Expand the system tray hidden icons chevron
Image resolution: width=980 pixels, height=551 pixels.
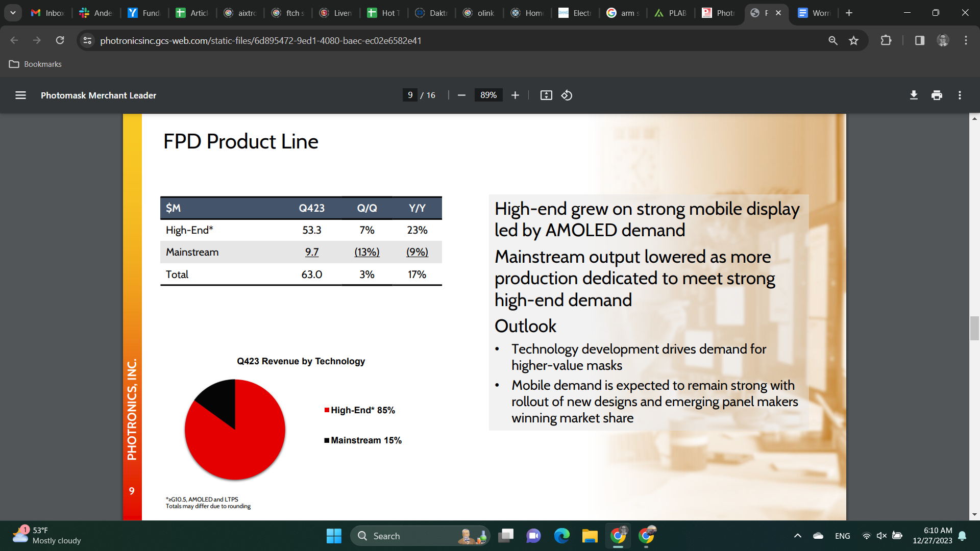tap(797, 536)
